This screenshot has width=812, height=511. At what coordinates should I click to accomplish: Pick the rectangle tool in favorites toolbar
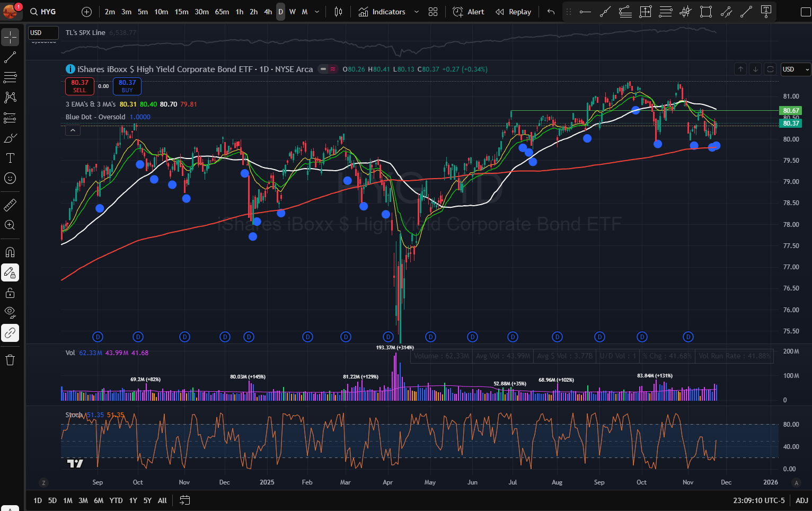(705, 12)
